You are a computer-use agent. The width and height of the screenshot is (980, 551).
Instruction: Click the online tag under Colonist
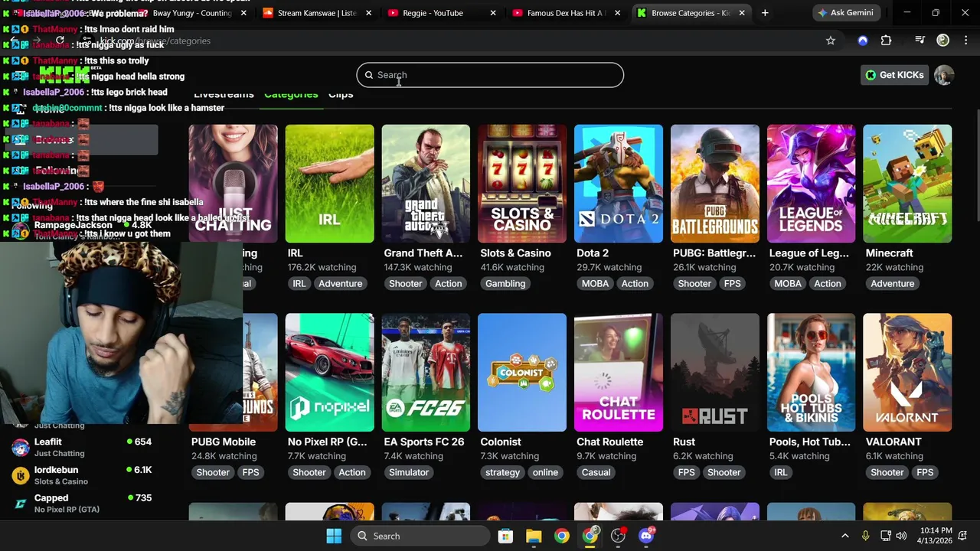(x=545, y=472)
